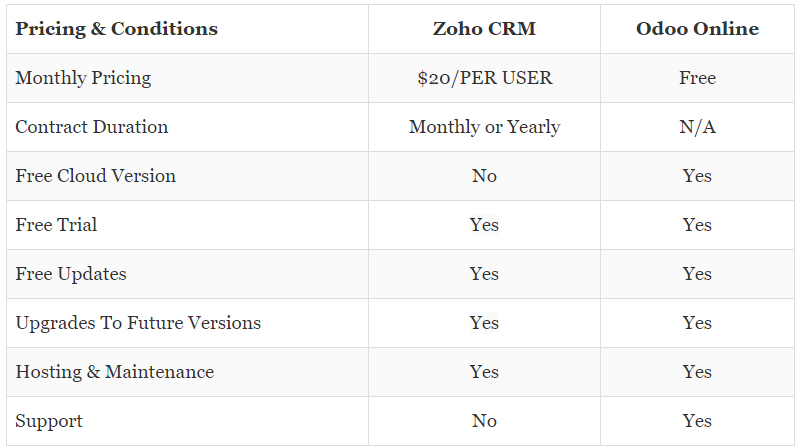Click the Free Trial row label

[56, 225]
